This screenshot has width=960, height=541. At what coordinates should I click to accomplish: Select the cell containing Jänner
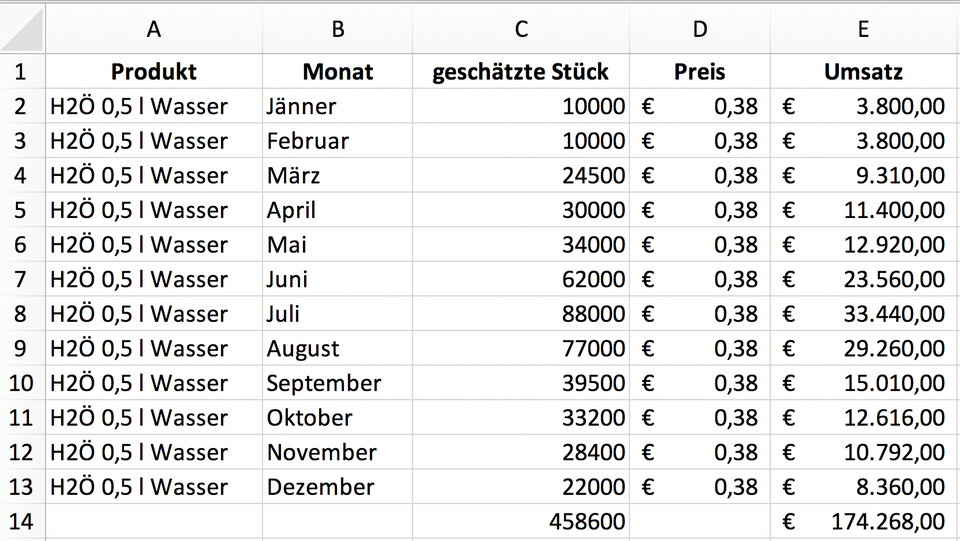pos(337,106)
